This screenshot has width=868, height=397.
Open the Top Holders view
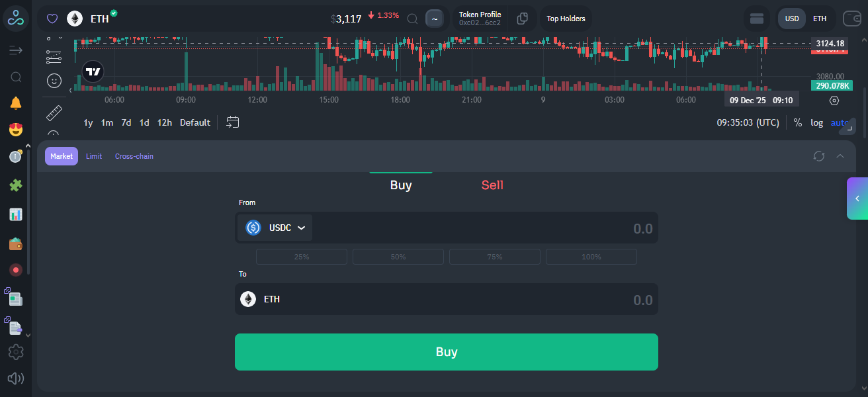point(566,18)
